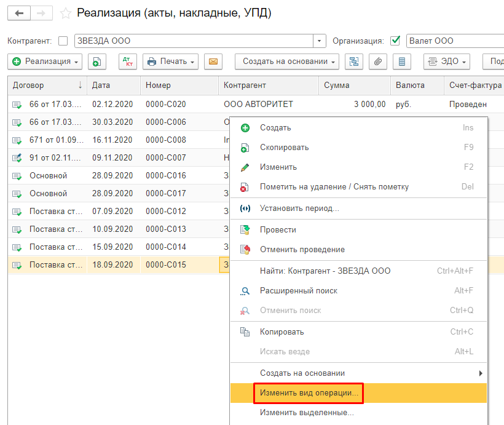Open the Печать dropdown menu

171,62
